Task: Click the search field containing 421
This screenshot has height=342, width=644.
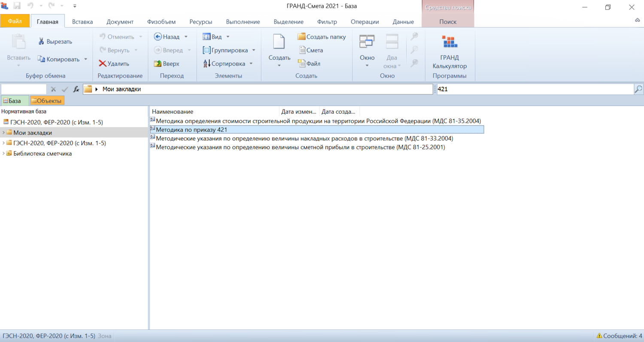Action: point(535,89)
